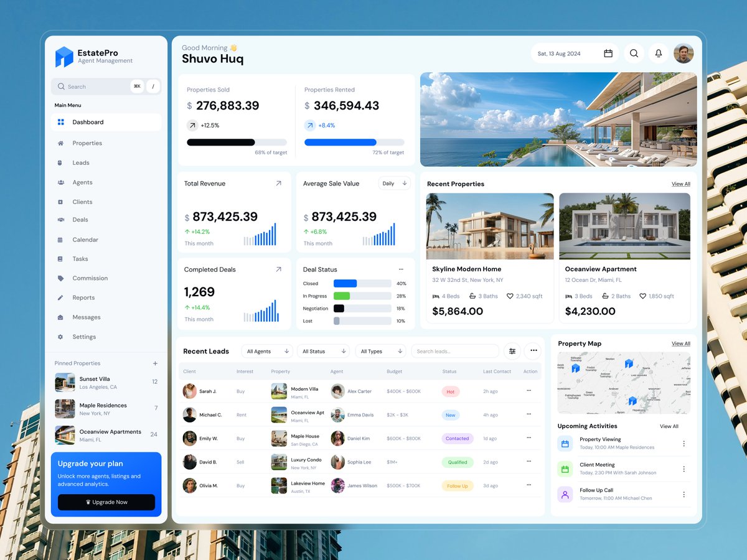The image size is (747, 560).
Task: Add a pinned property with plus icon
Action: [155, 363]
